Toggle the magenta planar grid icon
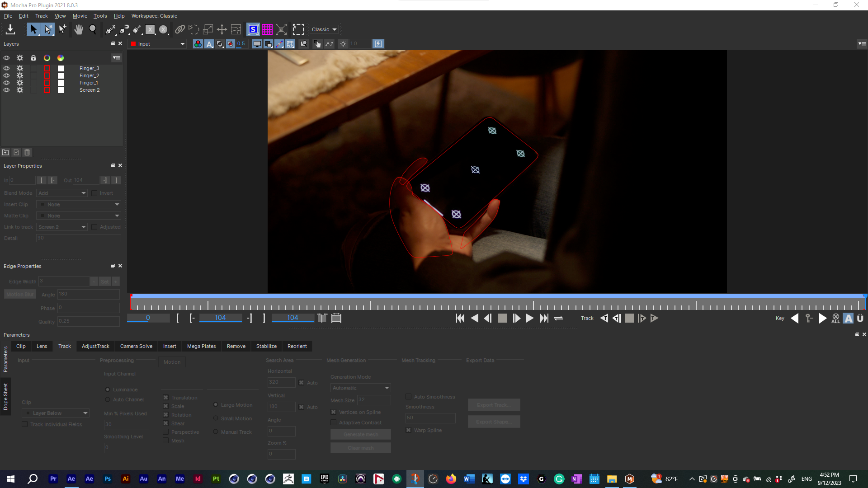Viewport: 868px width, 488px height. click(267, 30)
